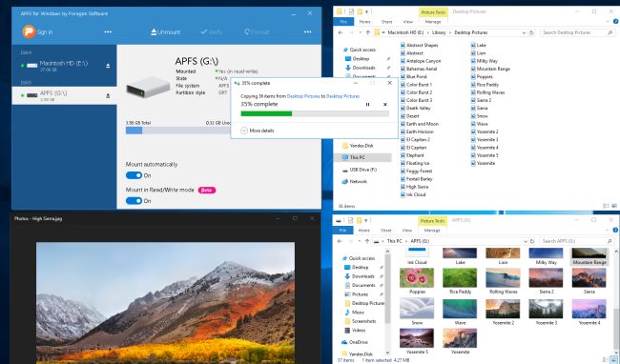Open the account menu dots beside Sign in
Screen dimensions: 620x364
coord(108,32)
